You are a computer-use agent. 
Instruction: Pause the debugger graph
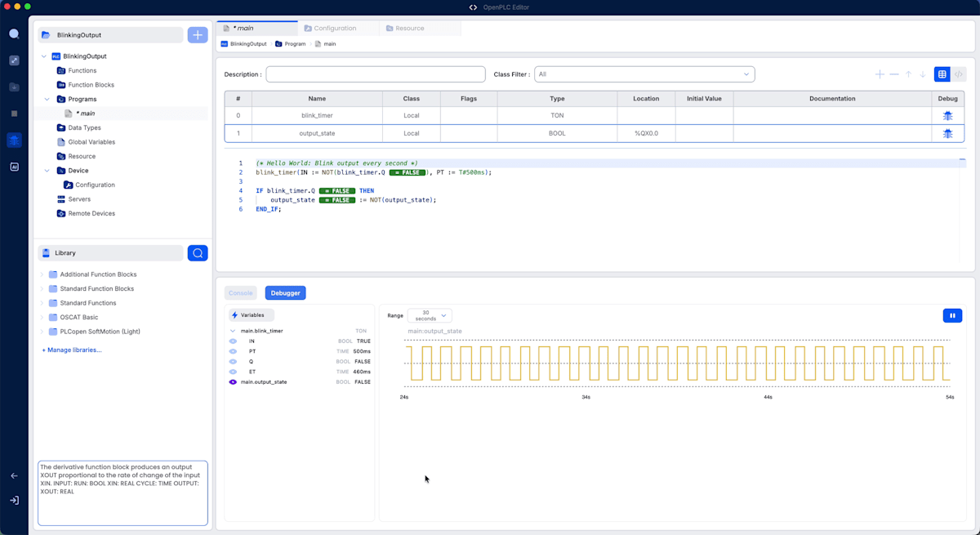coord(952,315)
